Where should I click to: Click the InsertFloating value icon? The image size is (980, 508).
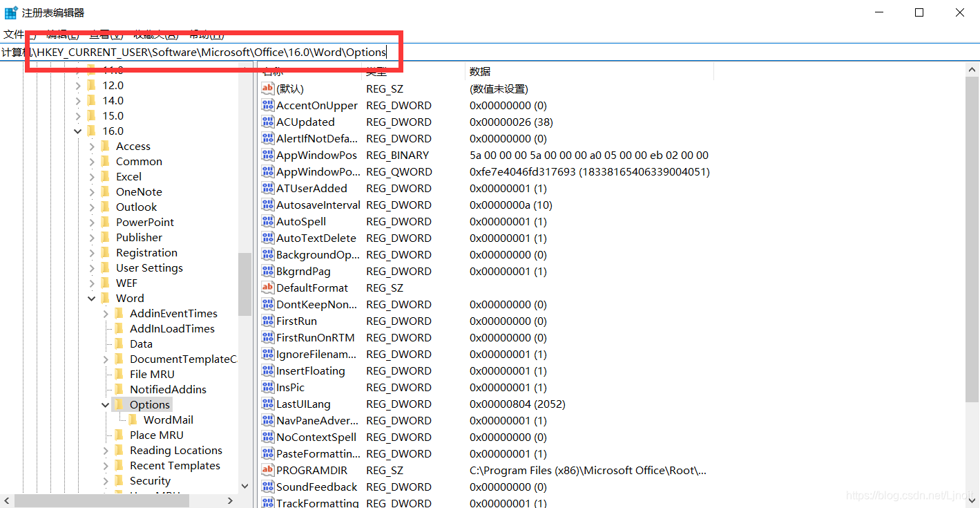[x=268, y=370]
